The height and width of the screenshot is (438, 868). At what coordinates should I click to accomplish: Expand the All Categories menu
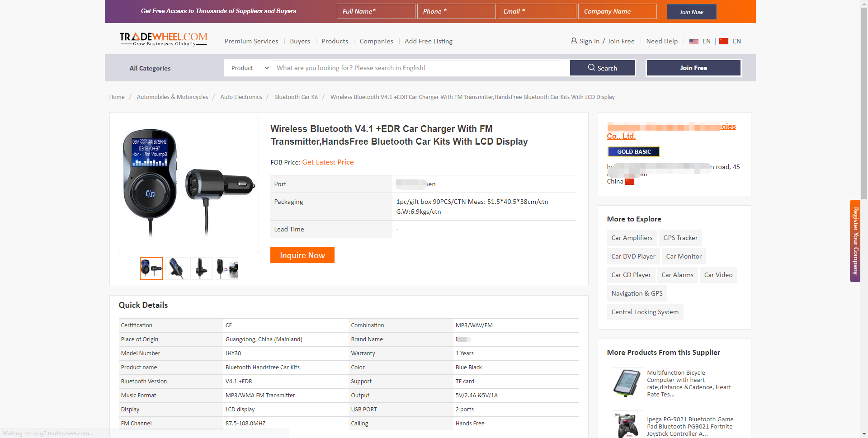[x=150, y=68]
